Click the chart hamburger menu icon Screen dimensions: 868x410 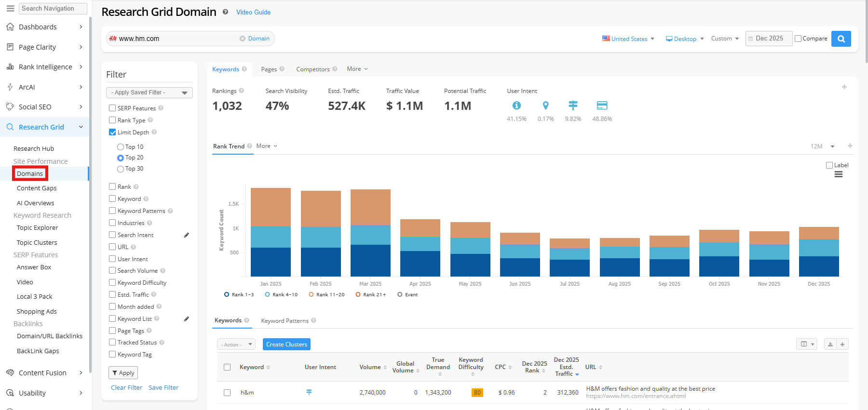839,174
